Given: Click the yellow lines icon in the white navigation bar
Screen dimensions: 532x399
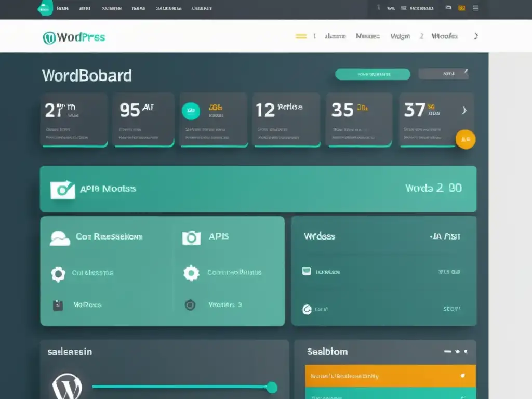Looking at the screenshot, I should point(301,36).
